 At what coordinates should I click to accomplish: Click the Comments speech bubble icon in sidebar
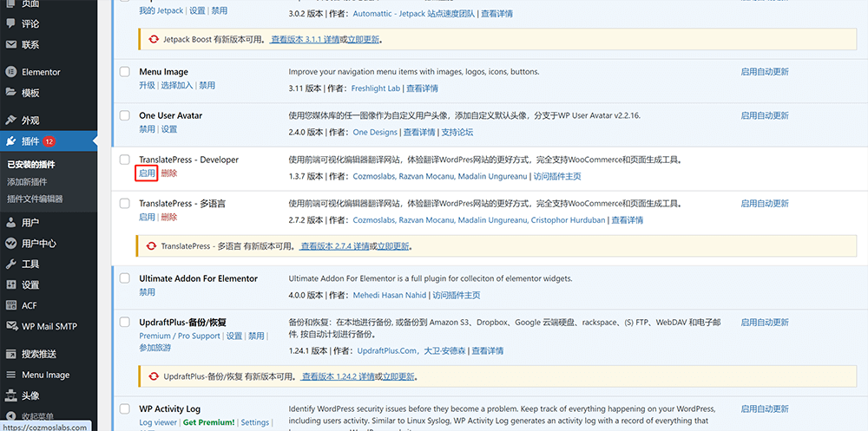coord(10,23)
